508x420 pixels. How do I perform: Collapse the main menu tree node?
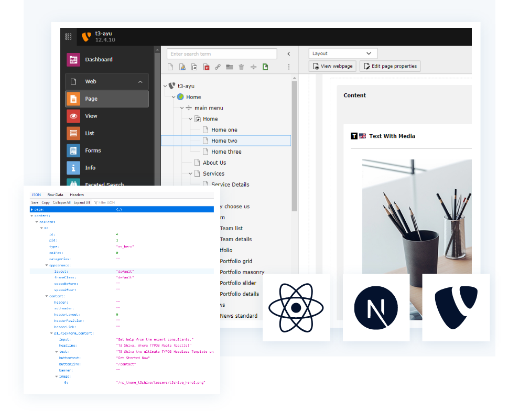182,108
